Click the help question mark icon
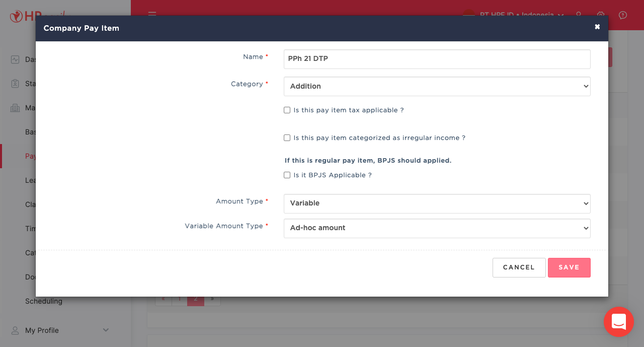Image resolution: width=644 pixels, height=347 pixels. point(623,15)
